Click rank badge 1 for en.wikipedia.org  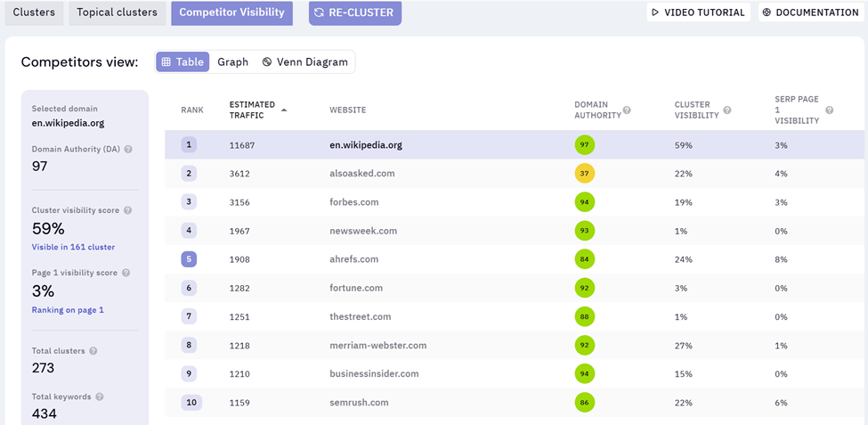click(x=189, y=145)
